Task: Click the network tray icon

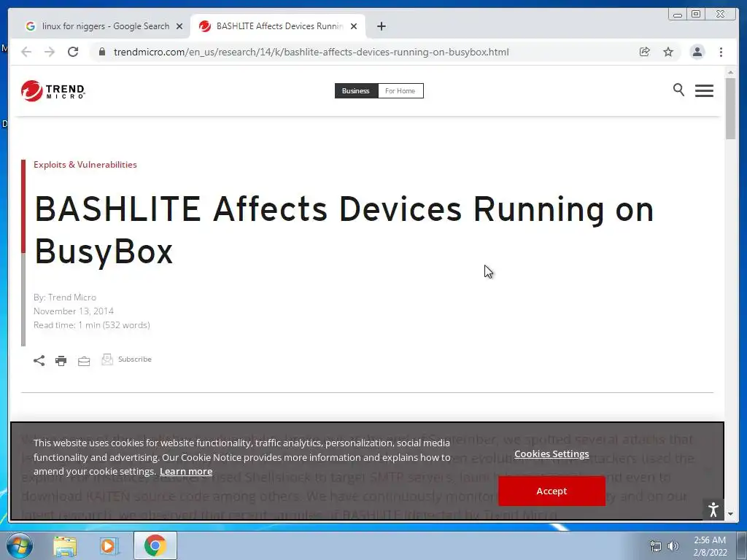Action: point(656,546)
